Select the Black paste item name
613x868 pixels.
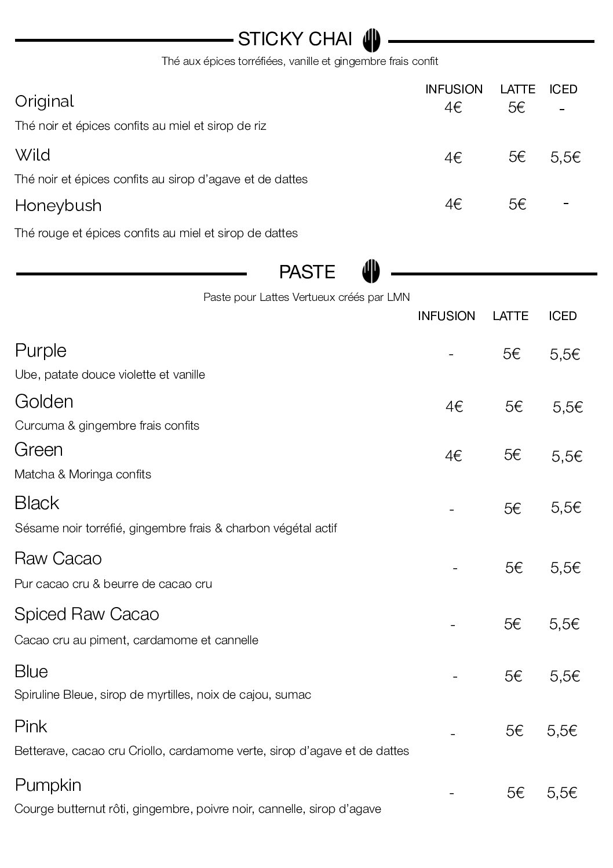(x=37, y=503)
